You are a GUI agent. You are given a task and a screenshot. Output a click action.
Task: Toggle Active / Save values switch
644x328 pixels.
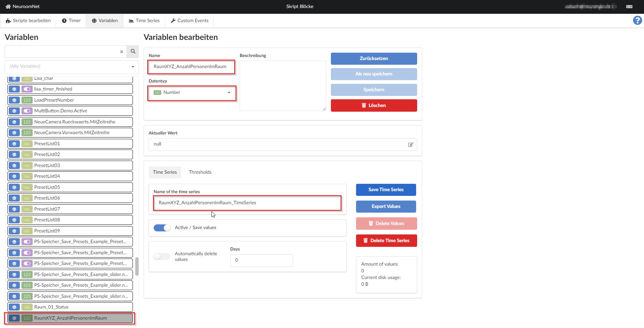[162, 228]
